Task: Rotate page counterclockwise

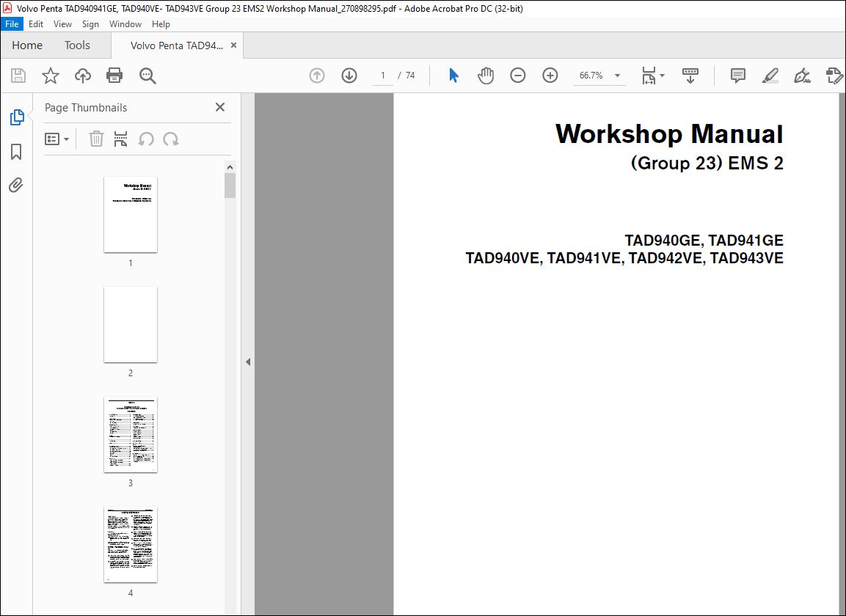Action: [146, 139]
